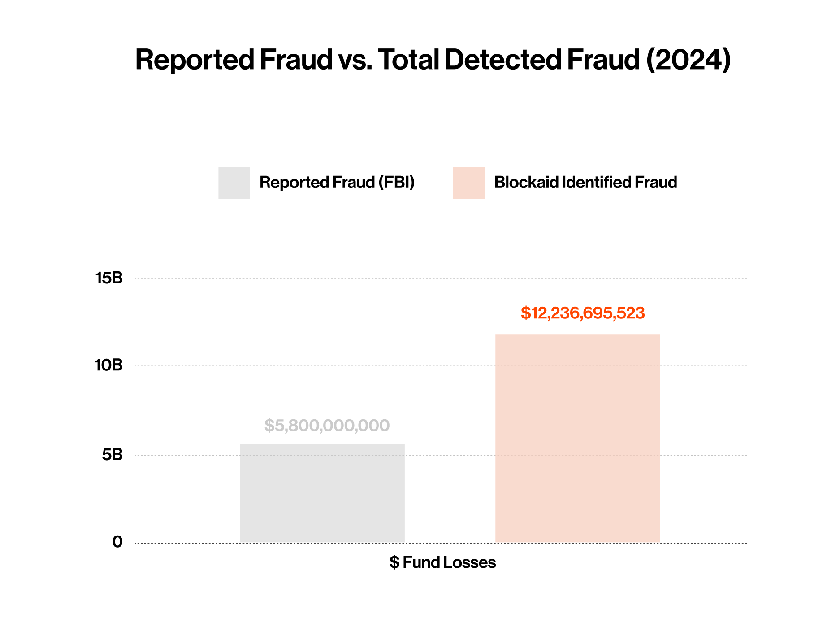
Task: Click the 10B y-axis label
Action: coord(109,366)
